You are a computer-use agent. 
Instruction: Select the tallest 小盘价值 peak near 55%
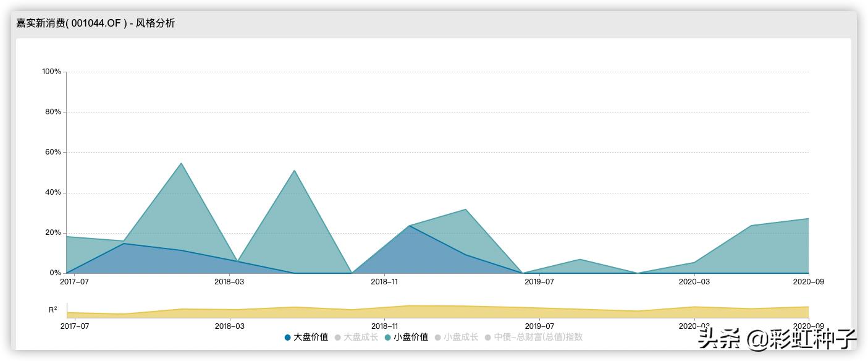click(x=181, y=163)
